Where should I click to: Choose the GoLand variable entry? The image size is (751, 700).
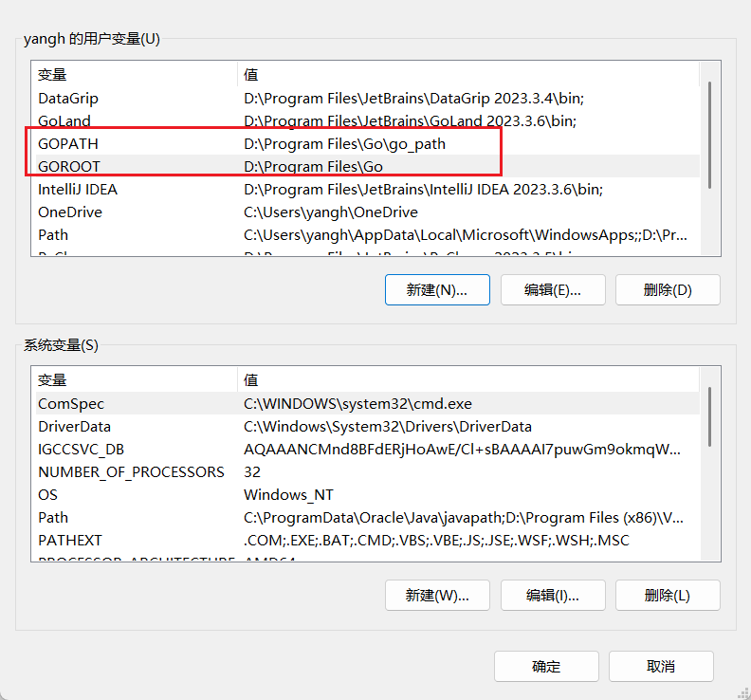coord(64,121)
